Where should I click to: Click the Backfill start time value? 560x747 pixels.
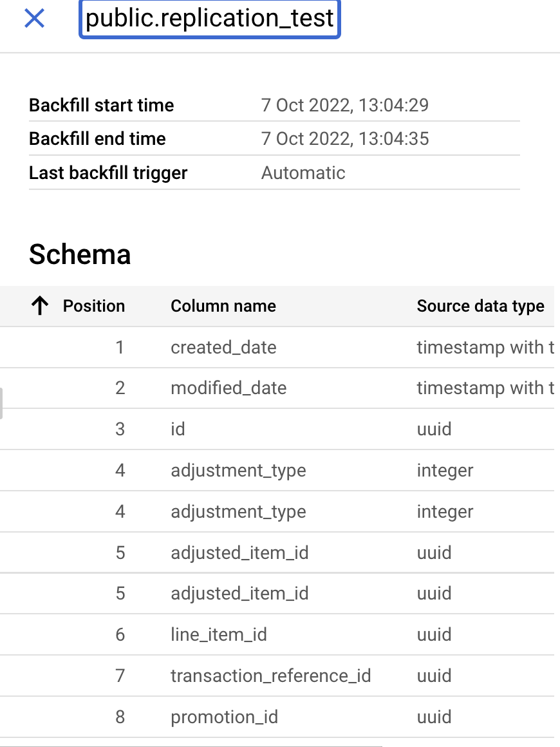[345, 105]
